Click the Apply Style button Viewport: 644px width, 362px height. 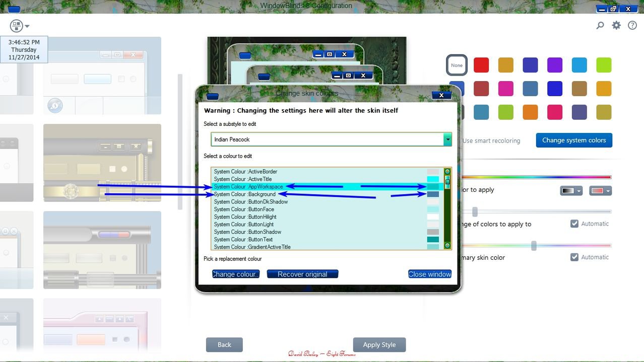[x=379, y=345]
